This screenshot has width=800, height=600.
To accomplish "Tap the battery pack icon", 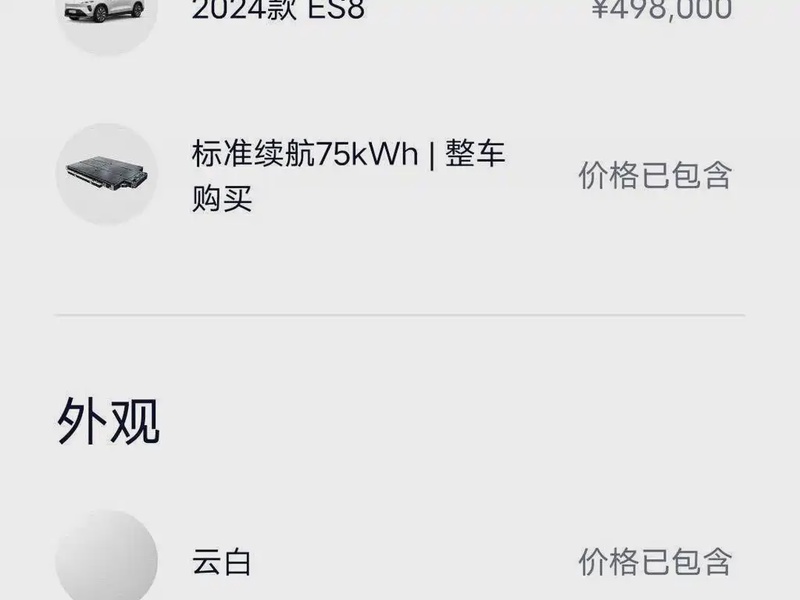I will coord(107,174).
